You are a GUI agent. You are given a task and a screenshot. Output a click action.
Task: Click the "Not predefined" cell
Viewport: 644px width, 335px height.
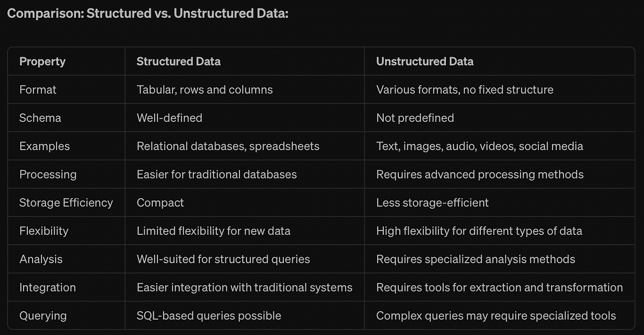click(415, 118)
